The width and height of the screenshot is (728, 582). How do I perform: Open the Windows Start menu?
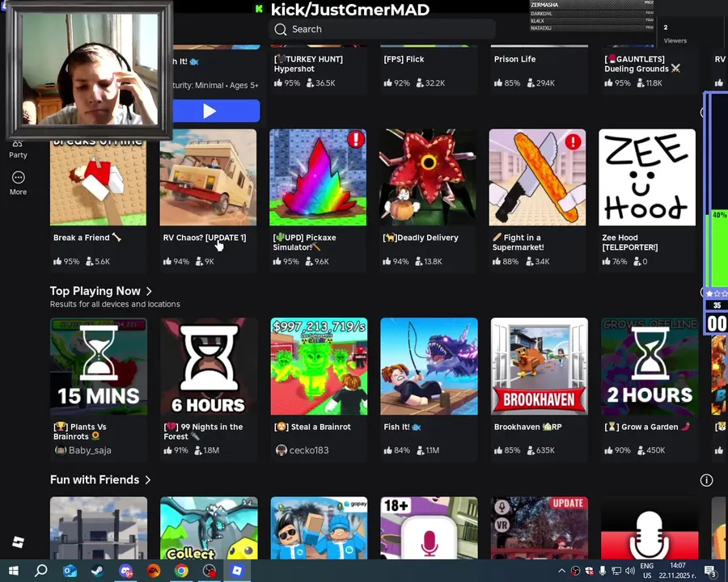pos(13,571)
